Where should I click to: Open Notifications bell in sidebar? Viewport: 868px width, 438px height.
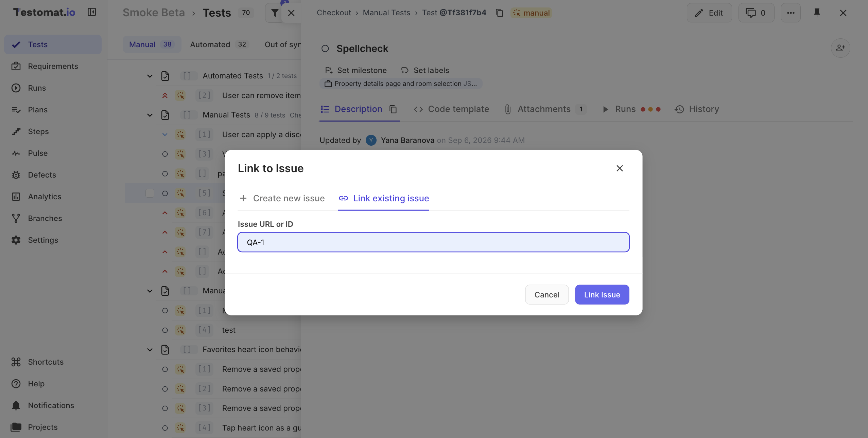pos(53,405)
